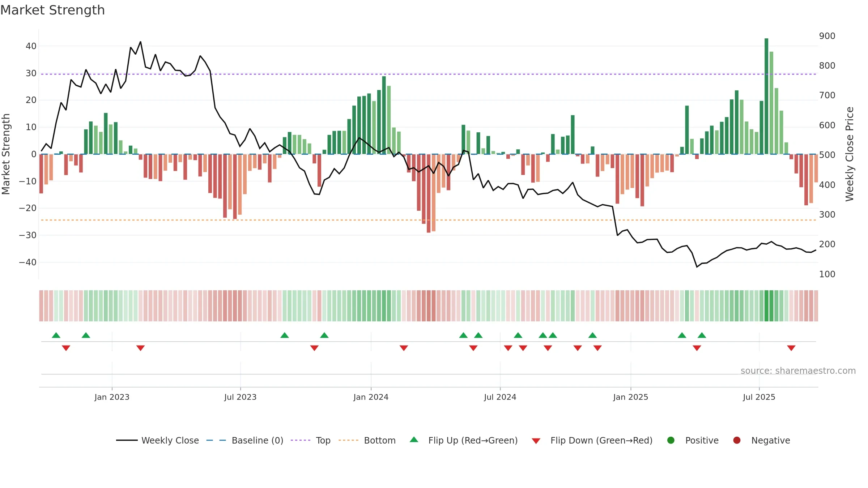Click the red flip-down marker just after Jan 2024
Screen dimensions: 868x488
point(404,348)
